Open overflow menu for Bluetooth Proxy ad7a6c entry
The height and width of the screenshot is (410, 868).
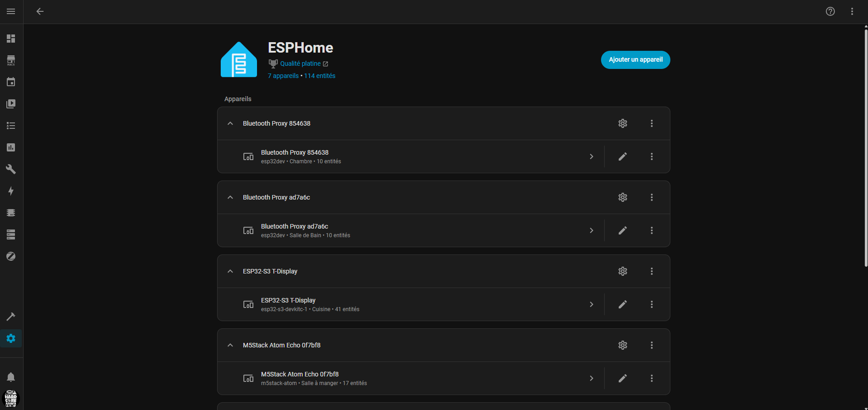[x=651, y=197]
